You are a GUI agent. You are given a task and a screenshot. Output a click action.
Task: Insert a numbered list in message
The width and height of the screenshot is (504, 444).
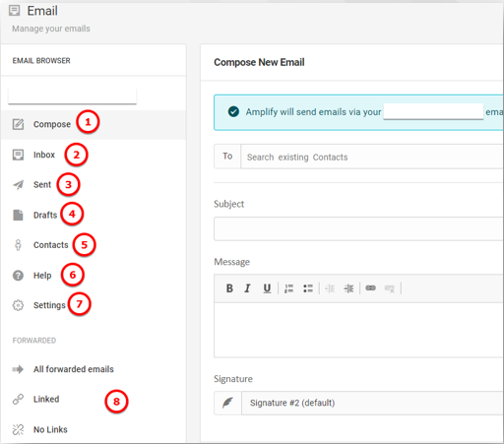[x=288, y=288]
